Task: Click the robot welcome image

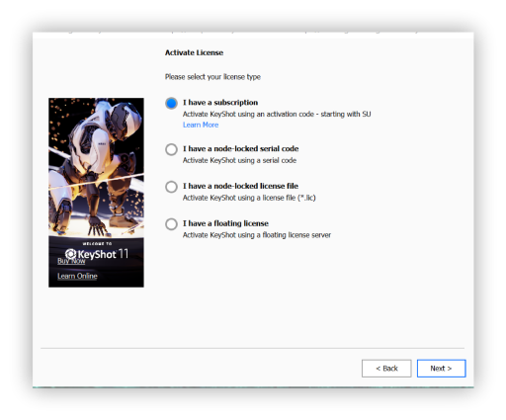Action: point(96,167)
